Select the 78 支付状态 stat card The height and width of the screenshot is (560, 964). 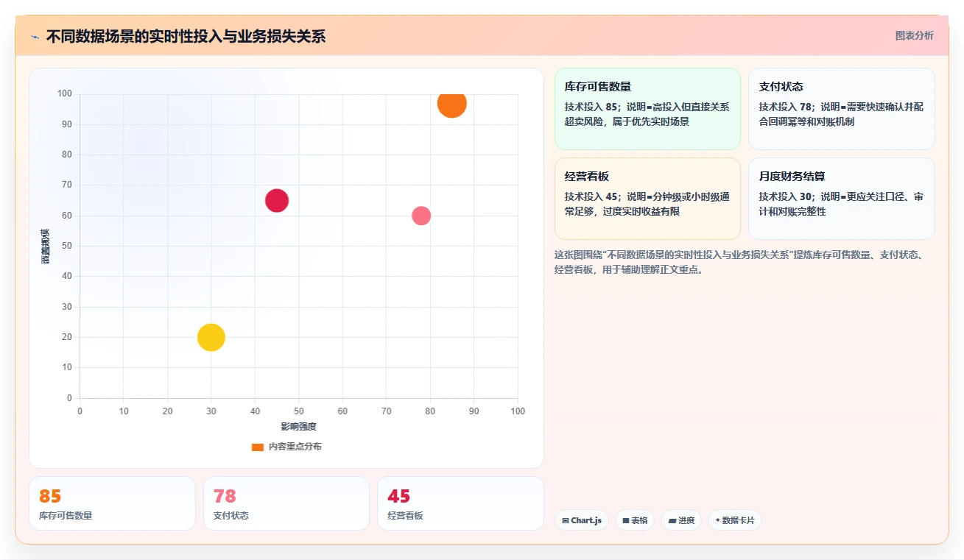[286, 503]
